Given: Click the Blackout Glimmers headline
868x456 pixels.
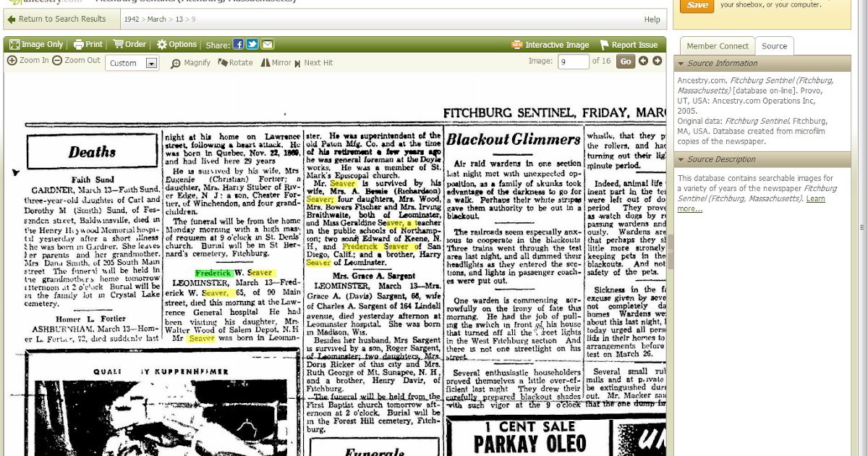Looking at the screenshot, I should (513, 139).
